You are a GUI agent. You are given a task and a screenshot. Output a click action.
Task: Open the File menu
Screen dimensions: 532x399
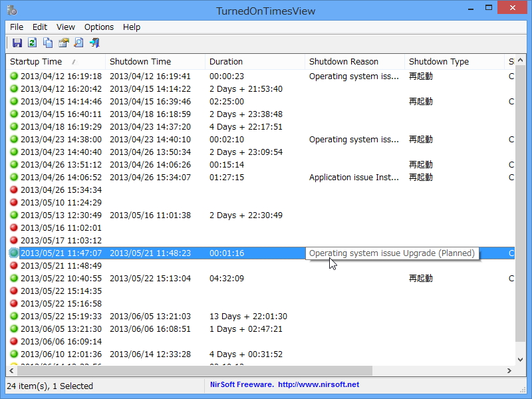(x=17, y=27)
